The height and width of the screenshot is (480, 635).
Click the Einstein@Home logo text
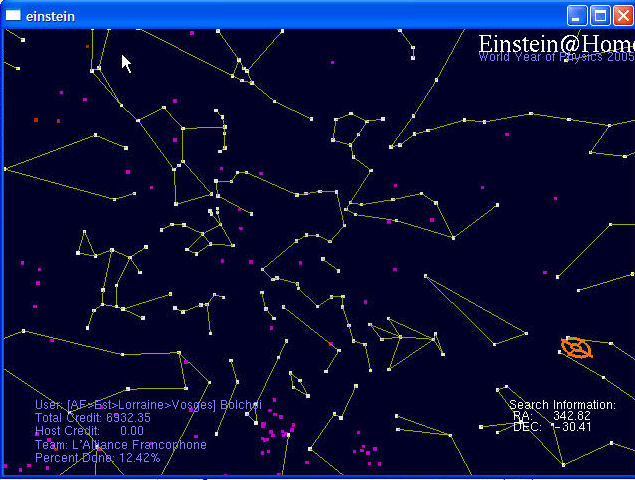coord(555,43)
